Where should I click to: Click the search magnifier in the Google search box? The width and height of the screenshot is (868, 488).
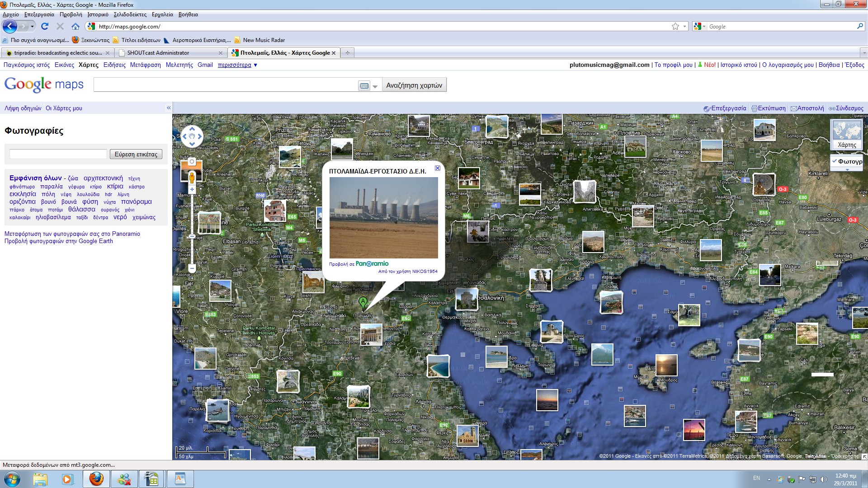(x=860, y=26)
